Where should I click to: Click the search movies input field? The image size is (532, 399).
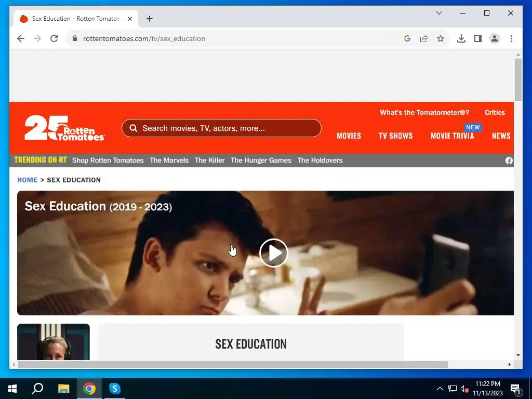pos(221,128)
